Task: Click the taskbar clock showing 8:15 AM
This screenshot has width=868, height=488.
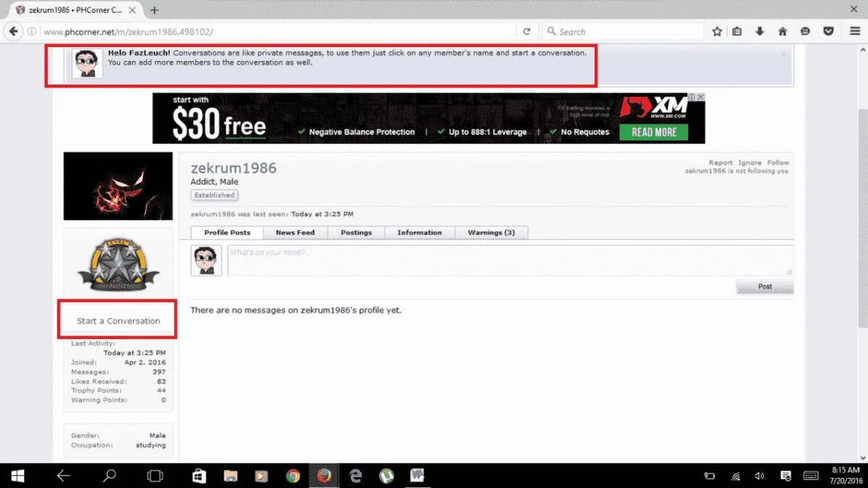Action: pyautogui.click(x=845, y=475)
